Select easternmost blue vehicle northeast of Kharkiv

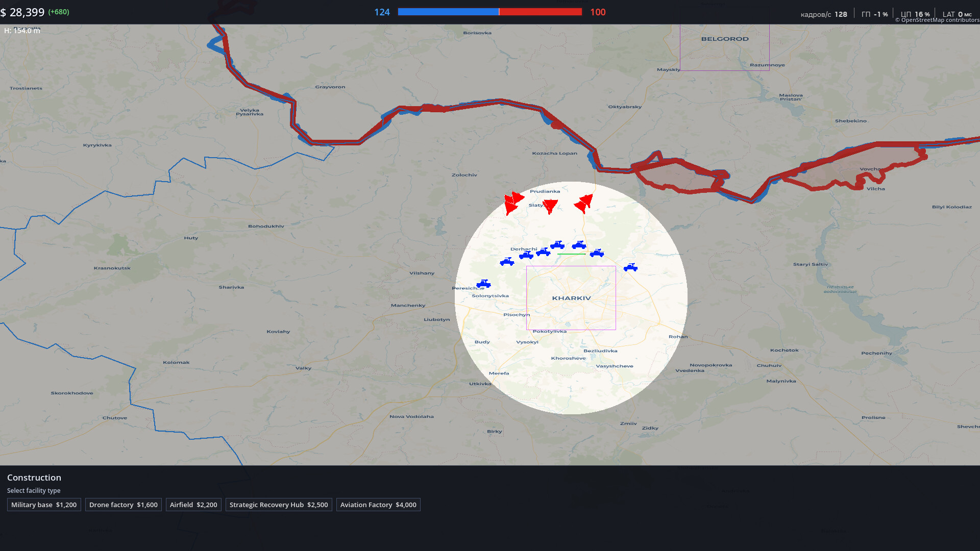pyautogui.click(x=630, y=267)
